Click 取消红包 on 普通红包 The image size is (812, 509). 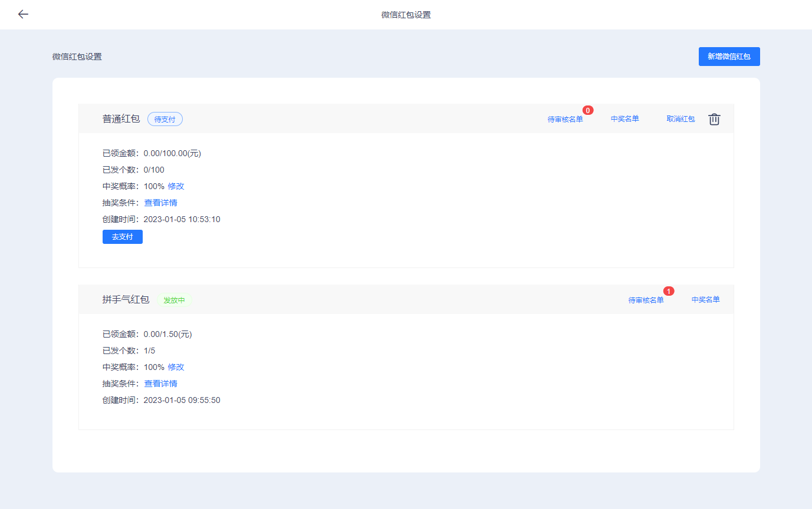pos(680,119)
